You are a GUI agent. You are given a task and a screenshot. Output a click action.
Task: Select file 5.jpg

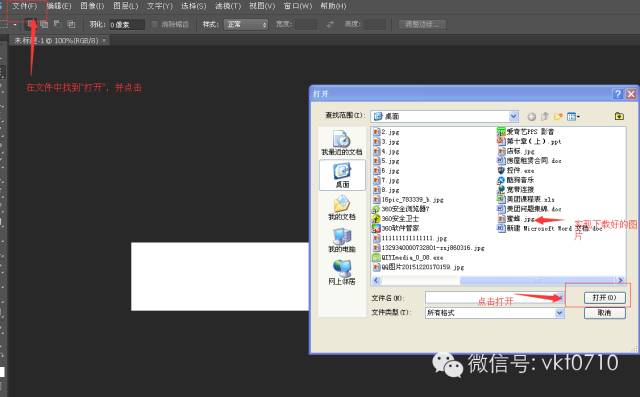pyautogui.click(x=386, y=161)
